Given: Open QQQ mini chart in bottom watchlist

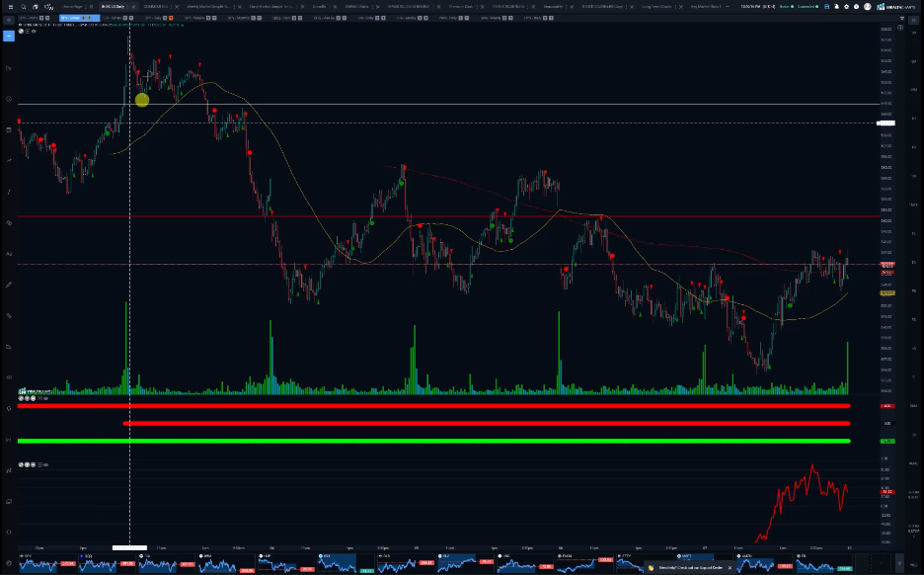Looking at the screenshot, I should click(x=107, y=563).
